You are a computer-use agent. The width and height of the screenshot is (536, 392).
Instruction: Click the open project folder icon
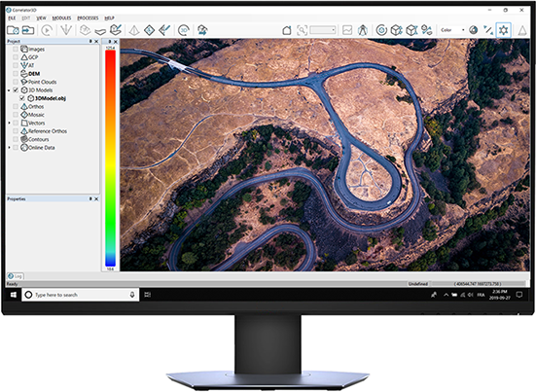(x=13, y=30)
